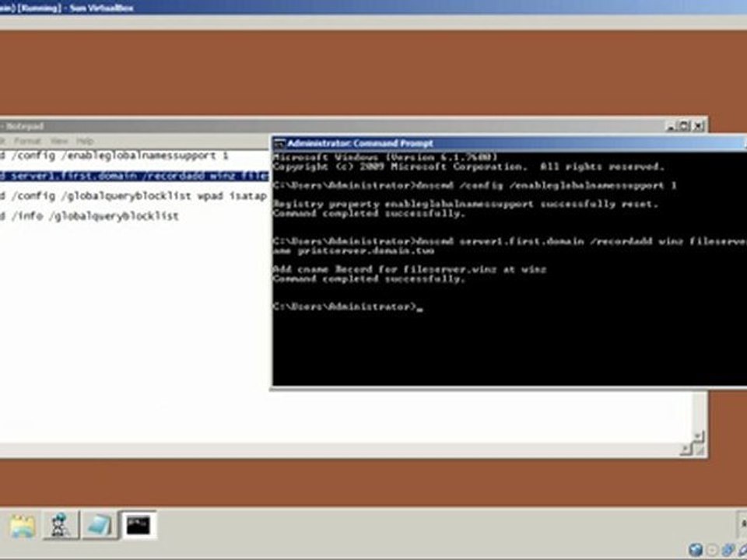
Task: Click the '/info /globalqueryblocklist' line in Notepad
Action: [89, 216]
